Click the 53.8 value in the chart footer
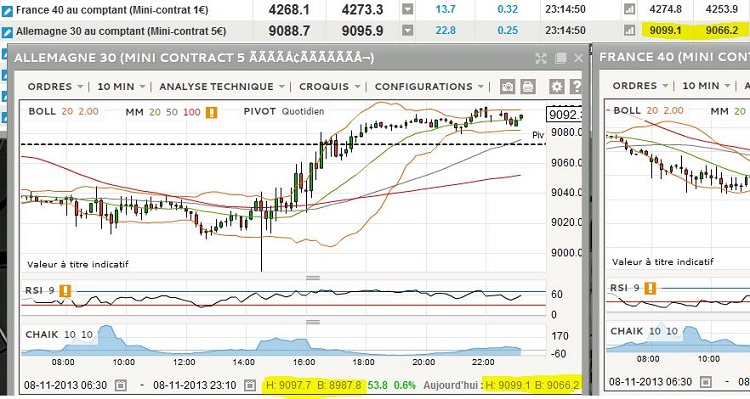 click(x=377, y=385)
